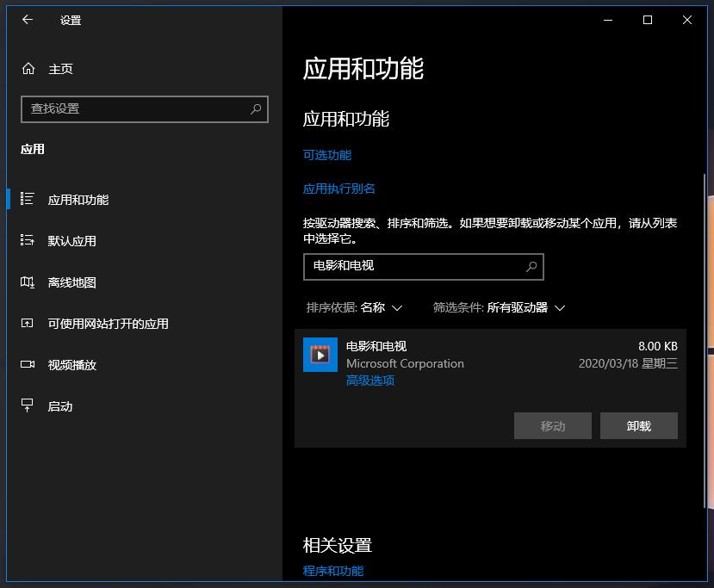Select 默认应用 in the sidebar
Viewport: 714px width, 588px height.
(x=72, y=241)
